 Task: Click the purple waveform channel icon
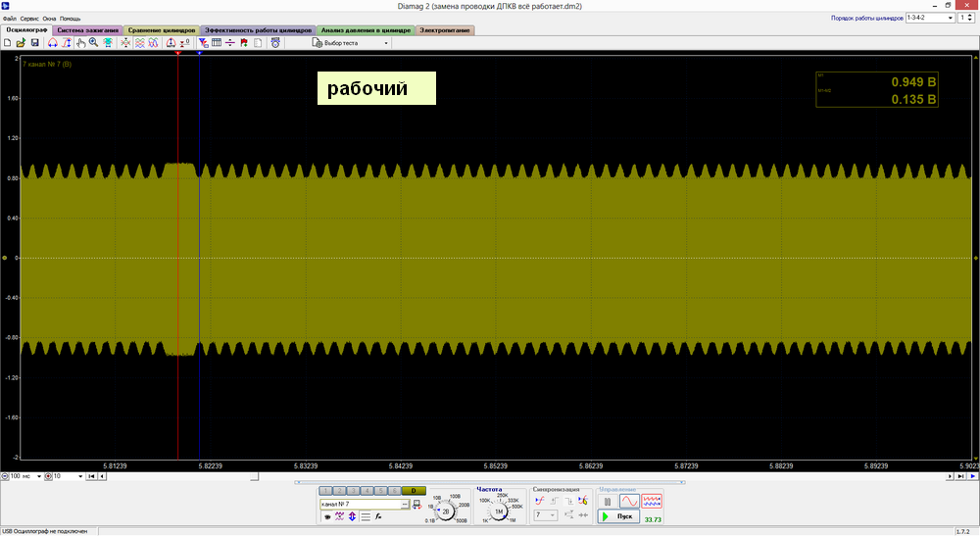339,516
